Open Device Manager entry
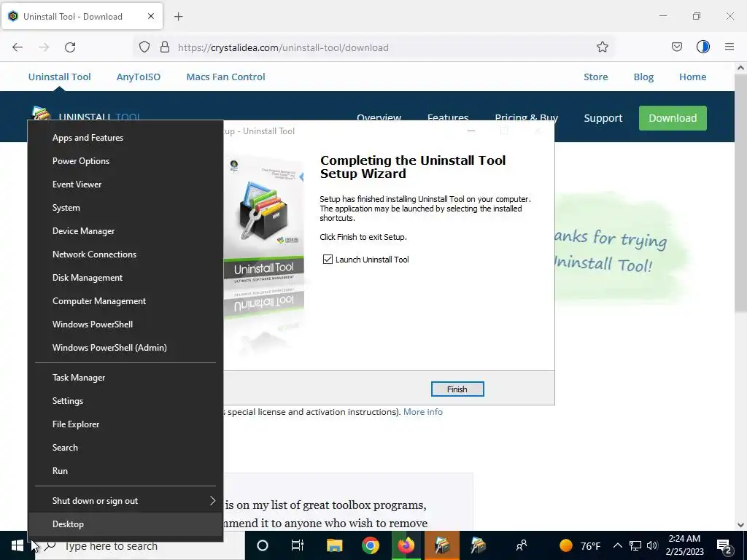The height and width of the screenshot is (560, 747). point(125,231)
